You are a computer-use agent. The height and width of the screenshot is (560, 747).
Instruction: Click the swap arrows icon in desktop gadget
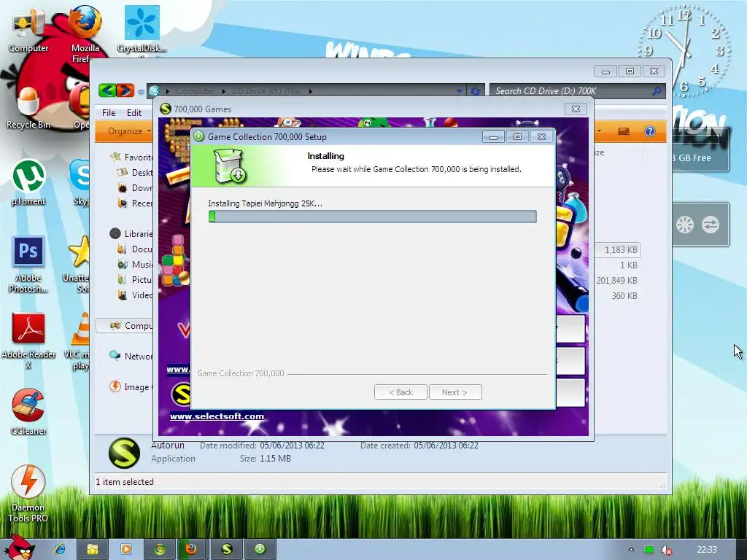(x=711, y=225)
